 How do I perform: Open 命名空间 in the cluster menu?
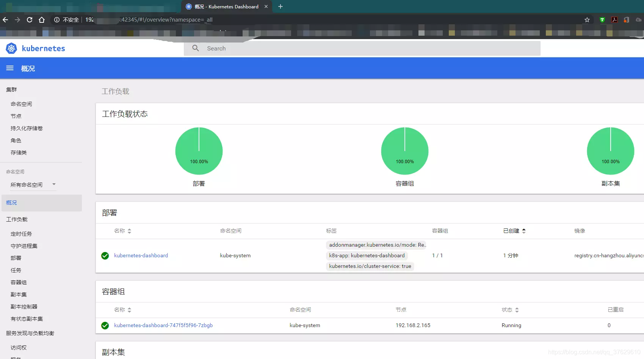coord(21,104)
